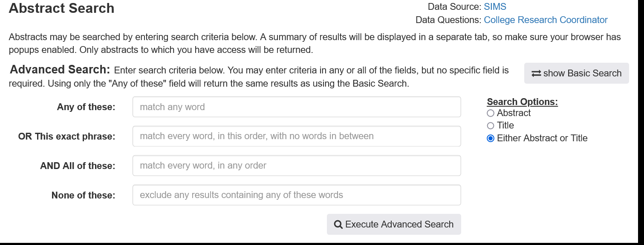644x245 pixels.
Task: Enable the Either Abstract or Title radio
Action: [x=491, y=138]
